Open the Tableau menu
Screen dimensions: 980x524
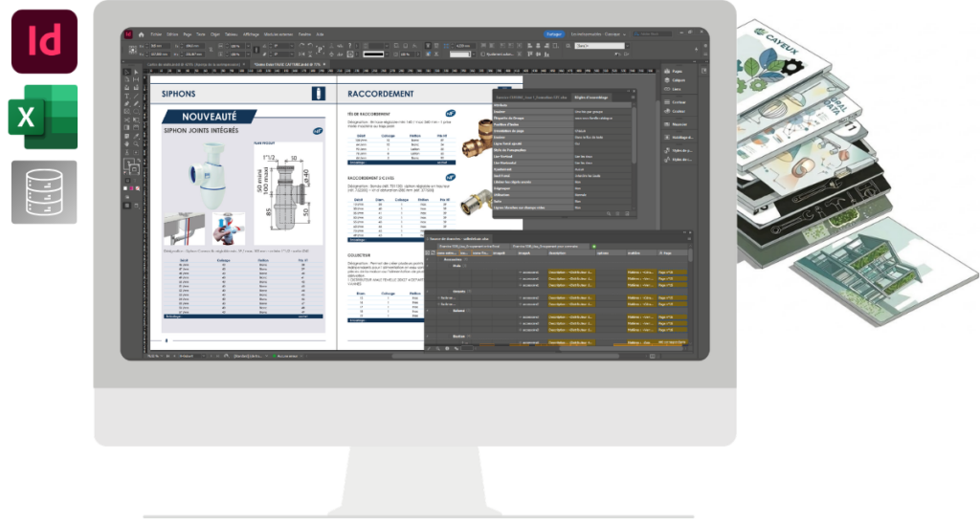(x=232, y=34)
